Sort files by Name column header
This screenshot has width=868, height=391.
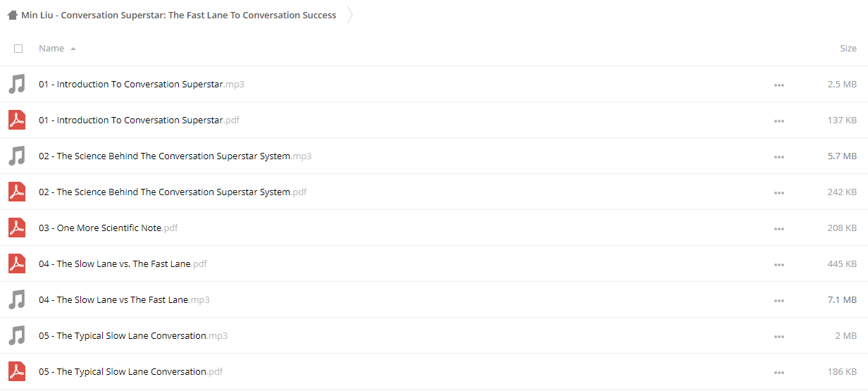click(x=51, y=49)
